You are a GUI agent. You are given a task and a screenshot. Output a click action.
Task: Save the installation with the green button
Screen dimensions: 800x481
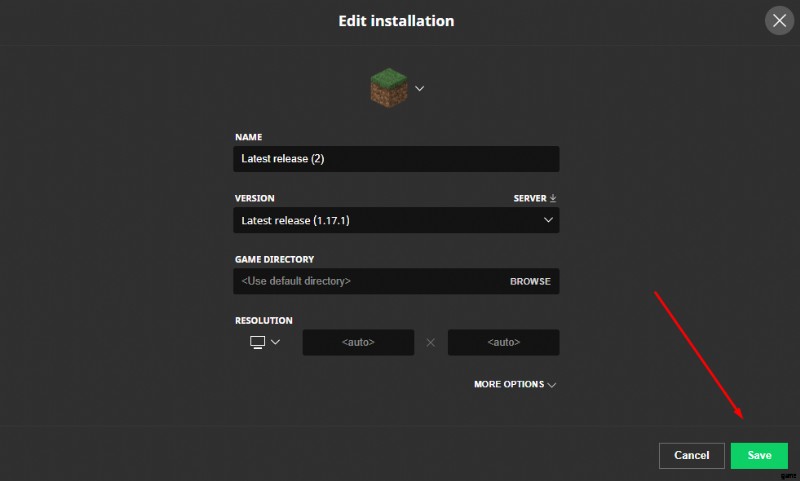coord(759,455)
